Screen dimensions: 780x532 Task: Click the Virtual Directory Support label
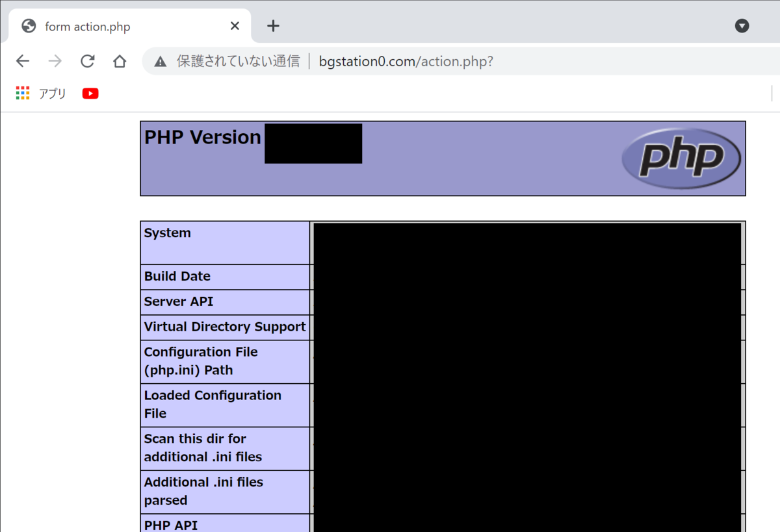click(x=225, y=327)
